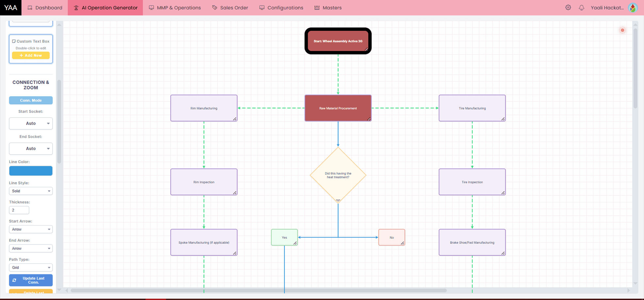Click the MMP & Operations screen icon
Viewport: 644px width, 300px height.
(151, 7)
